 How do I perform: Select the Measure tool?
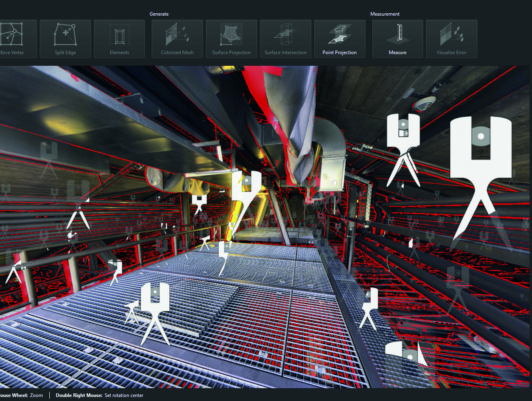[x=397, y=39]
